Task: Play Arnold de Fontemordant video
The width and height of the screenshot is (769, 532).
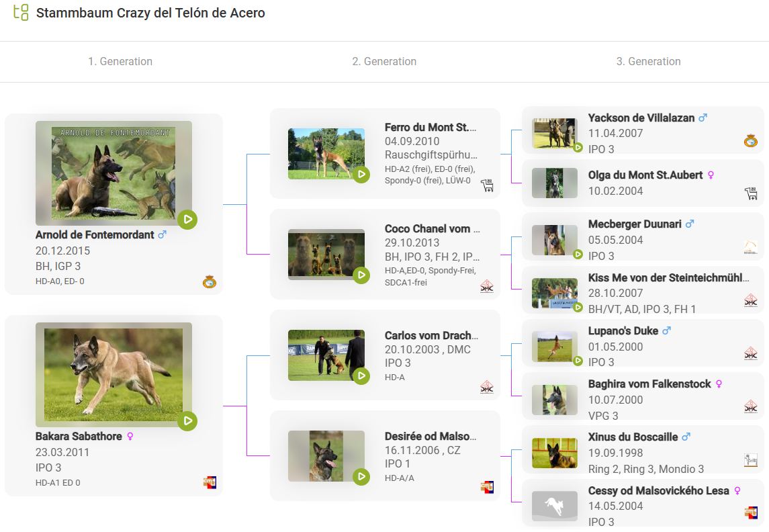Action: (187, 219)
